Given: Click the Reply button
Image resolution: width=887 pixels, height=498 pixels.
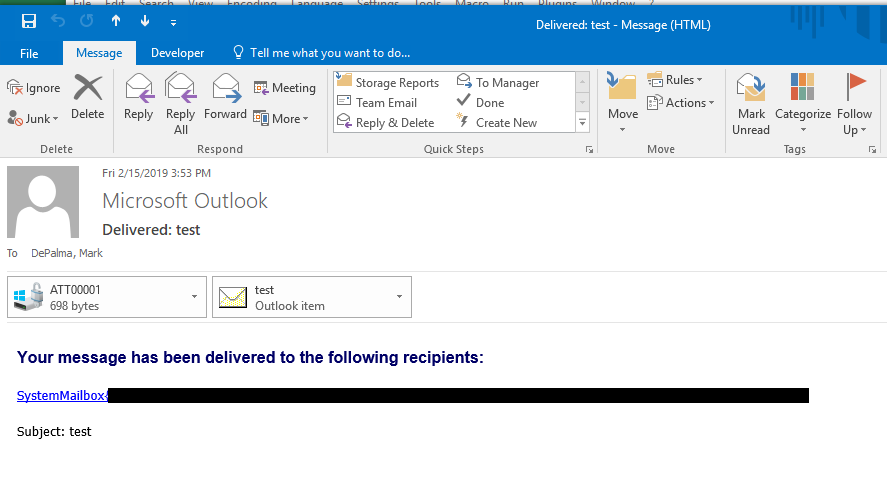Looking at the screenshot, I should pyautogui.click(x=139, y=97).
